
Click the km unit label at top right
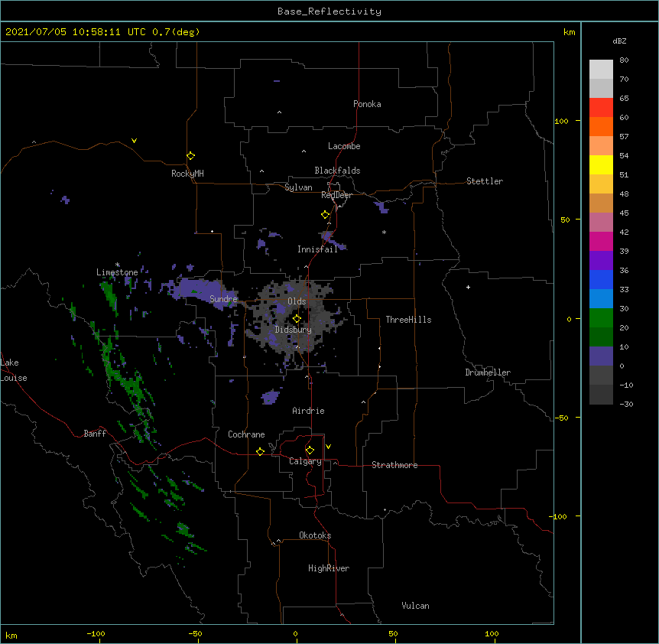coord(569,32)
